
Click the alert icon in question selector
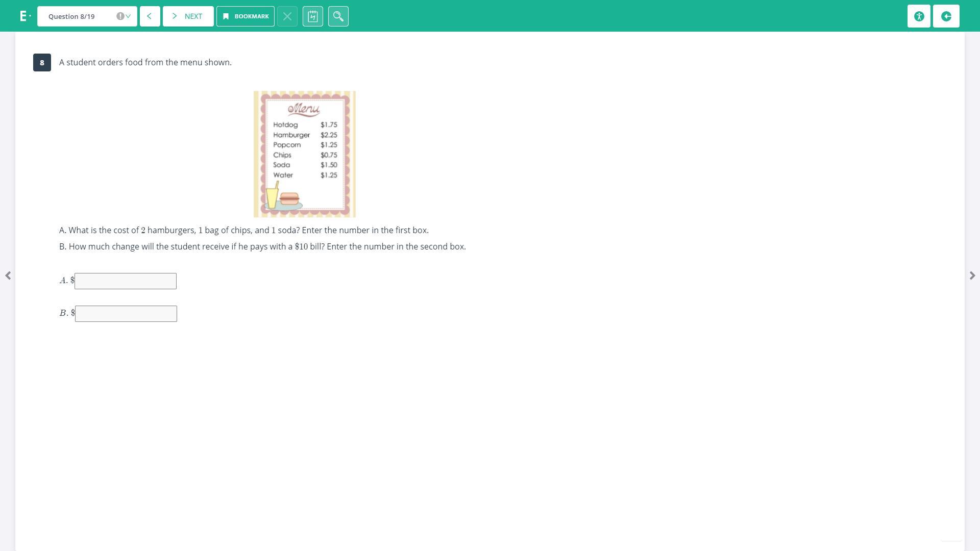point(120,16)
